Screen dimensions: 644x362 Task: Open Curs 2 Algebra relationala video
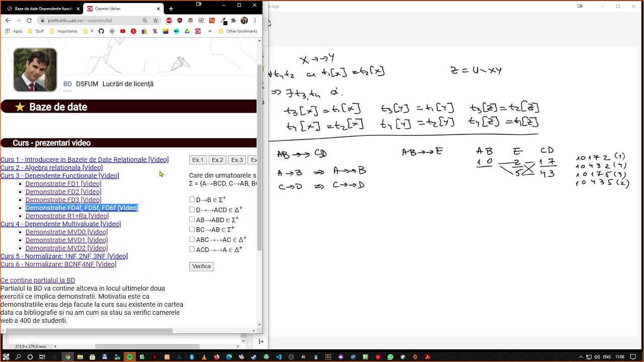click(x=51, y=167)
